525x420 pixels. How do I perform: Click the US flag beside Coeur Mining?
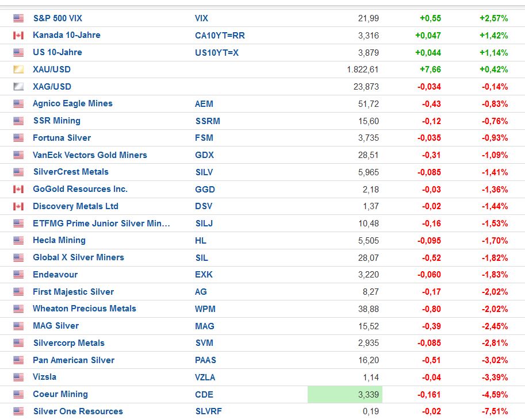tap(18, 395)
